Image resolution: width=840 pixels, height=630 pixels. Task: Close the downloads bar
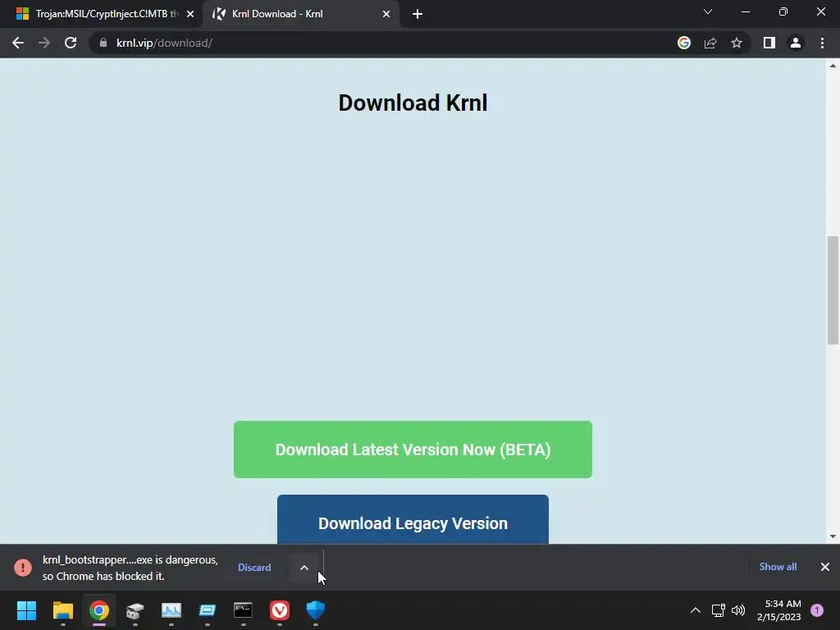[825, 567]
